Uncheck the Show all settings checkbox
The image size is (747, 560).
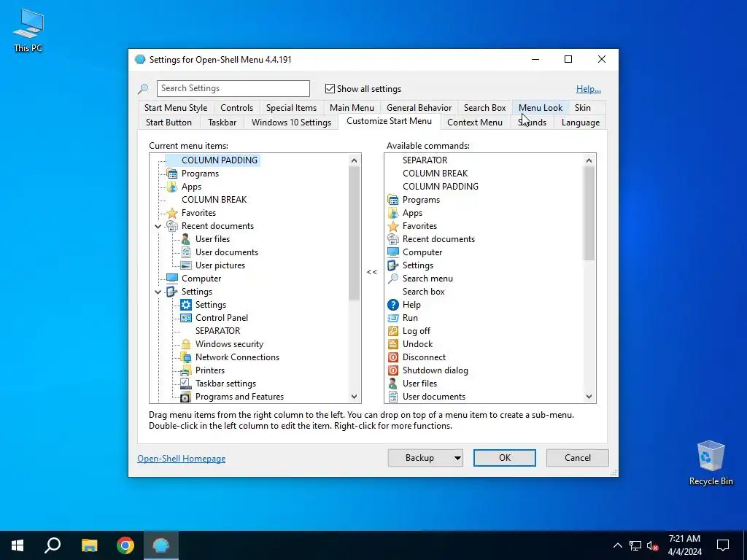tap(330, 88)
